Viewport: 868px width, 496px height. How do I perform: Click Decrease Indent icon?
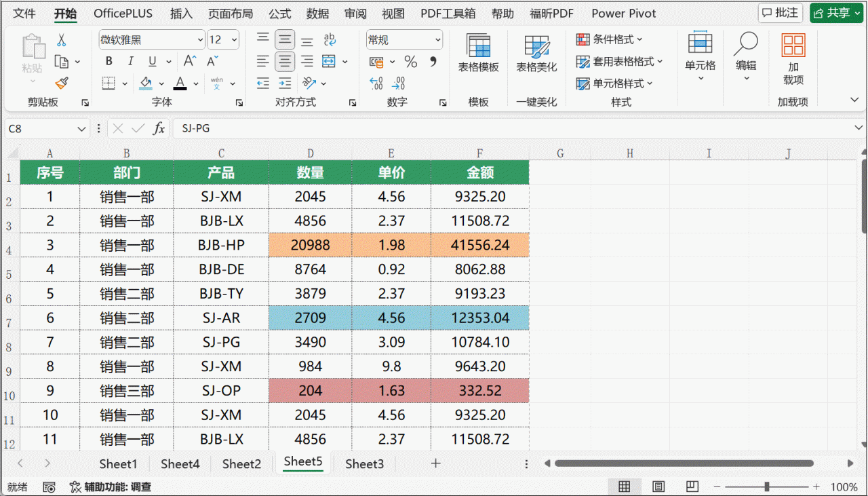pyautogui.click(x=263, y=83)
